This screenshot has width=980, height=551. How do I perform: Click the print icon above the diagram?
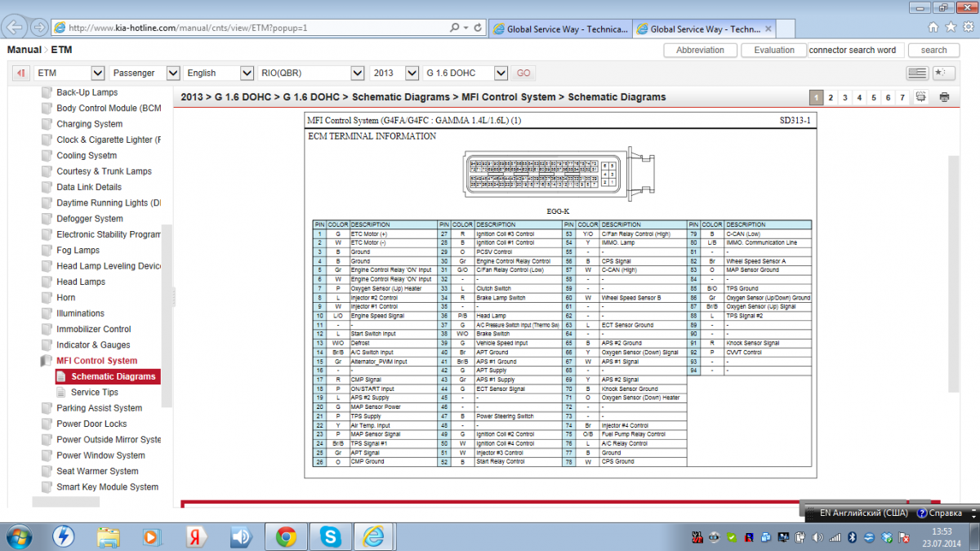(x=945, y=97)
